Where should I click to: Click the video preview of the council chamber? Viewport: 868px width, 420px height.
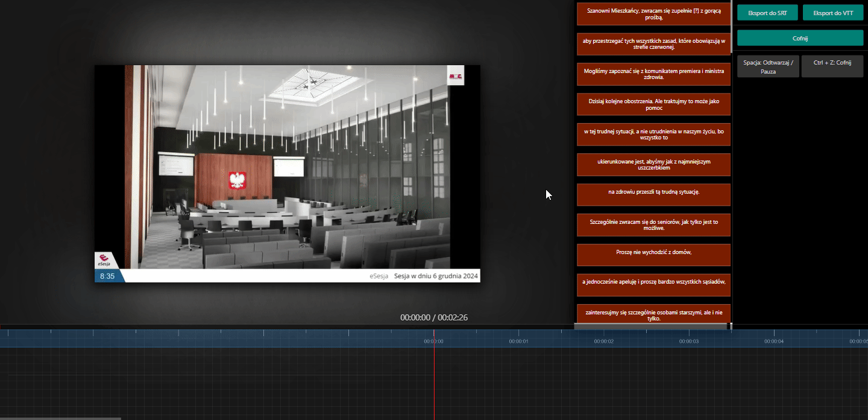point(287,169)
